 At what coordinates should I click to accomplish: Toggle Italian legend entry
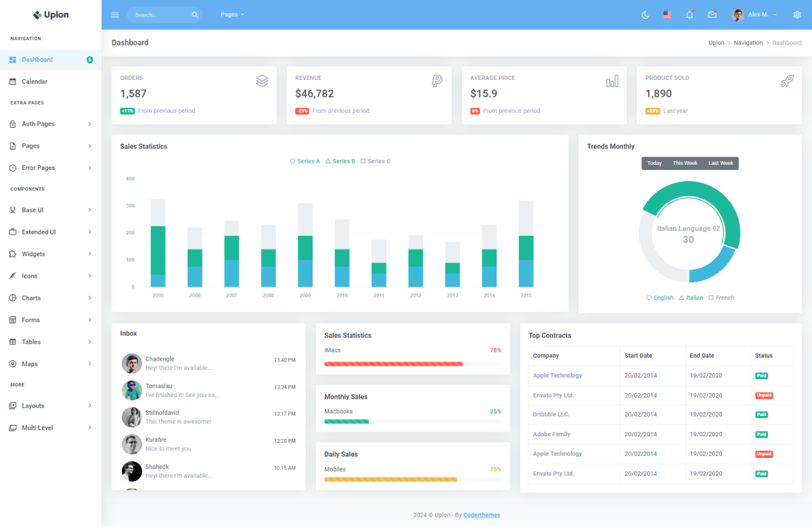click(691, 297)
